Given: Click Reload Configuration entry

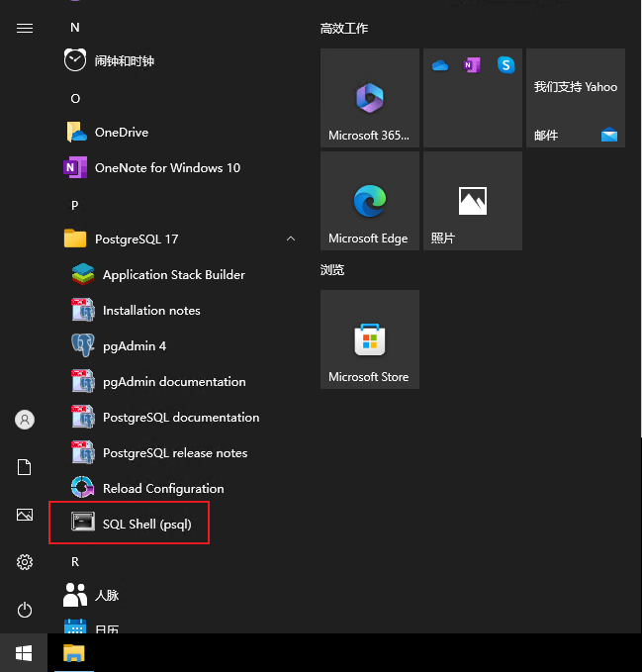Looking at the screenshot, I should (162, 488).
